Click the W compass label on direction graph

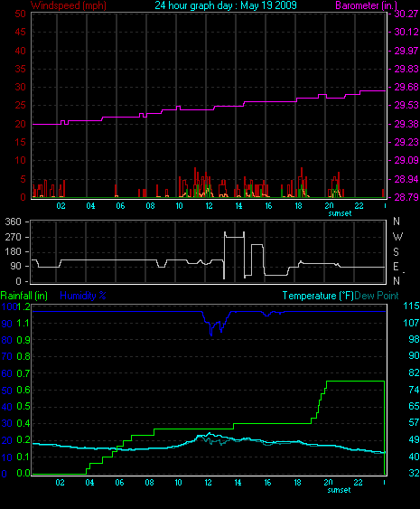[x=397, y=237]
